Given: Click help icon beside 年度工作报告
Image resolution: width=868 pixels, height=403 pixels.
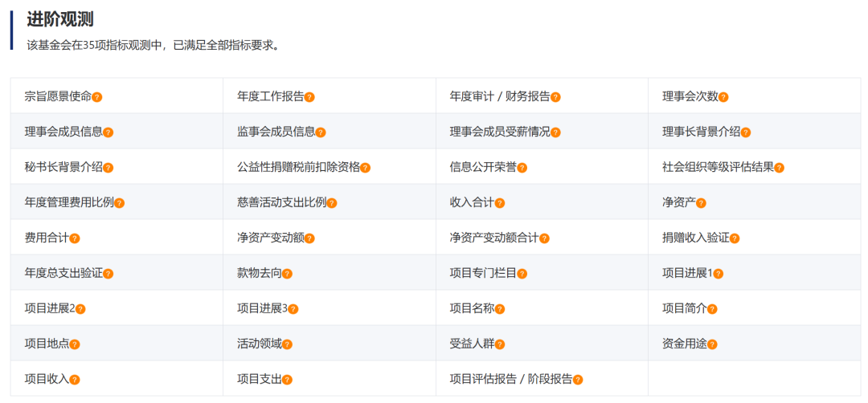Looking at the screenshot, I should (309, 97).
